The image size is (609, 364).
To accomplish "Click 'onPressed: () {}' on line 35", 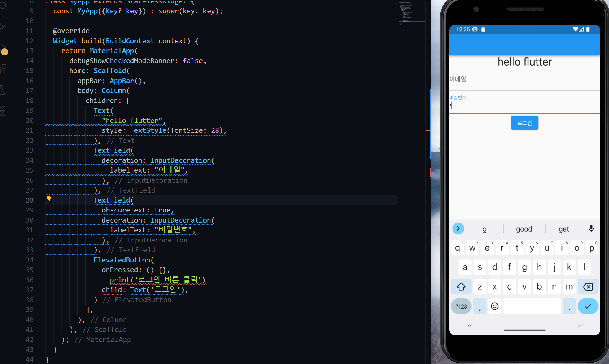I will (x=134, y=270).
